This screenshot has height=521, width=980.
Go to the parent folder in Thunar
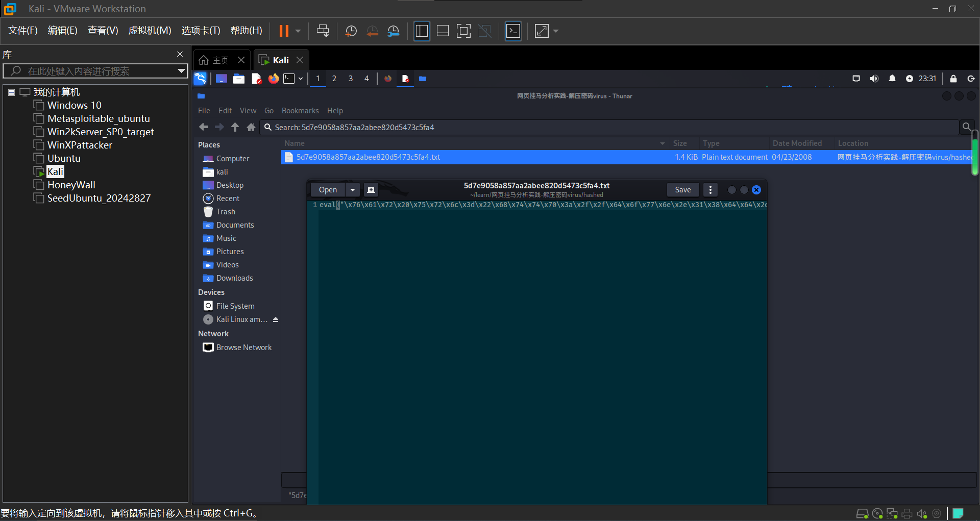coord(235,127)
